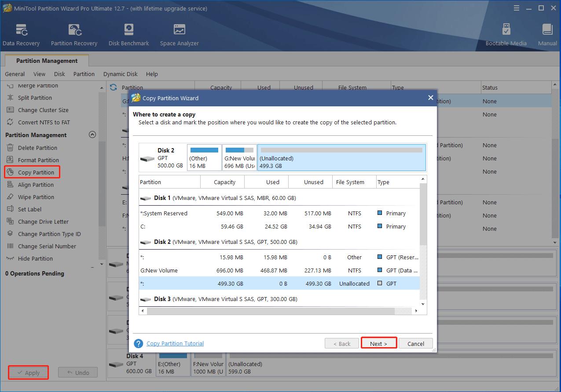Click the Disk 1 header row in wizard
The height and width of the screenshot is (392, 561).
tap(279, 198)
